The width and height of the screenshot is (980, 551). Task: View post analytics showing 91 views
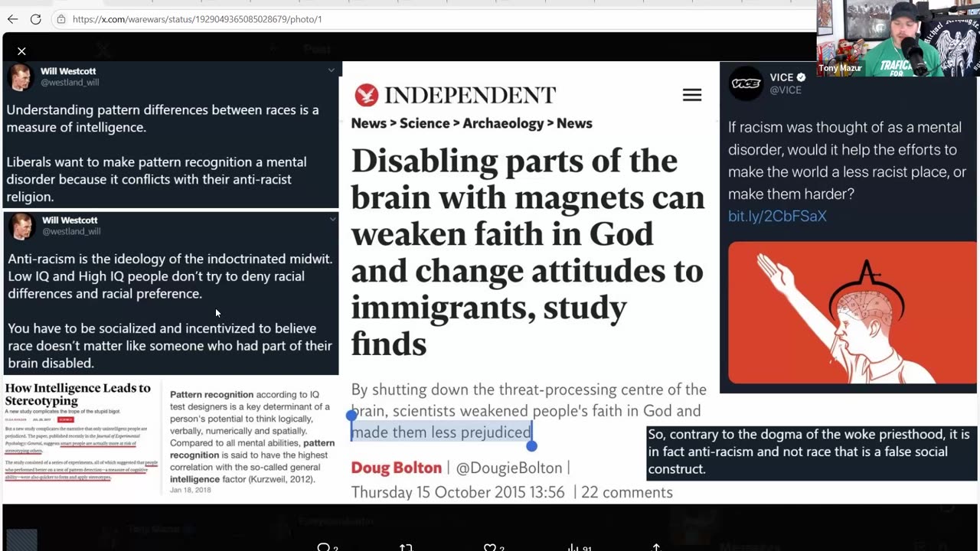pyautogui.click(x=580, y=546)
